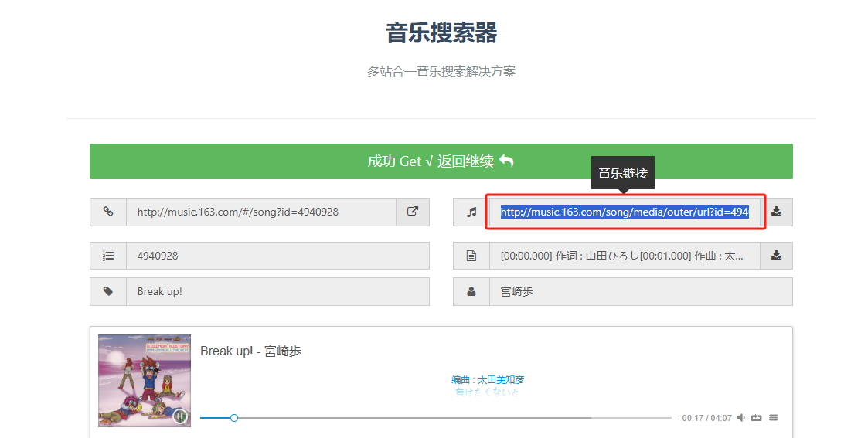Pause the song on the album cover
868x438 pixels.
pos(179,416)
